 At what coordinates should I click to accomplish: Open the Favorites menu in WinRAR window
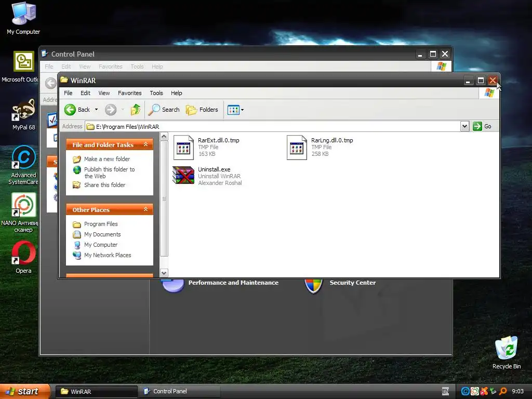point(129,93)
